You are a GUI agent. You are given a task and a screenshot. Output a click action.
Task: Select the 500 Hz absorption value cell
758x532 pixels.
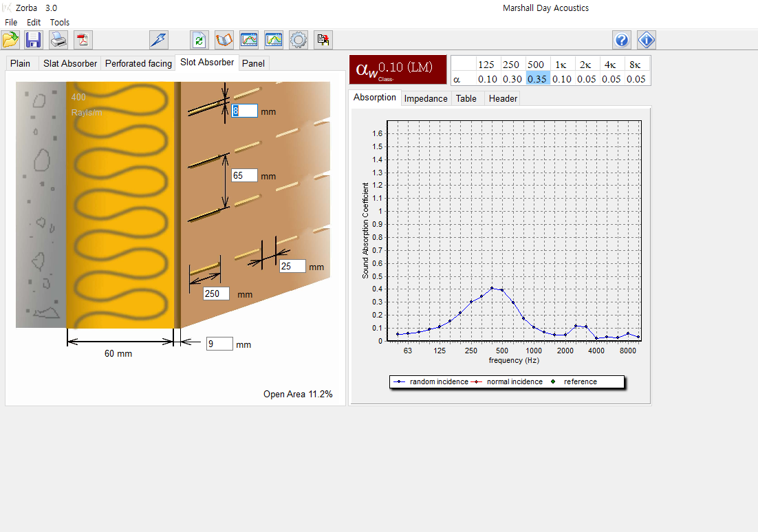click(538, 78)
